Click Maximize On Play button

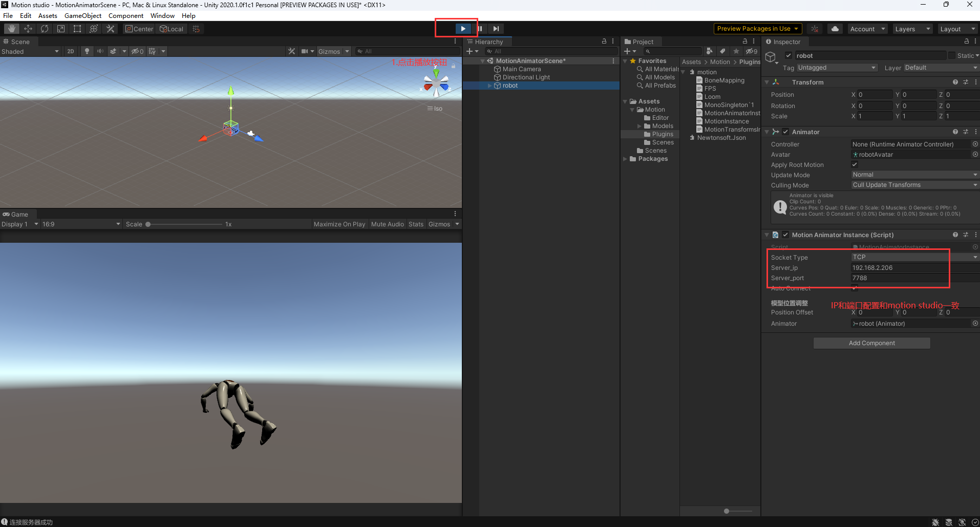point(339,224)
